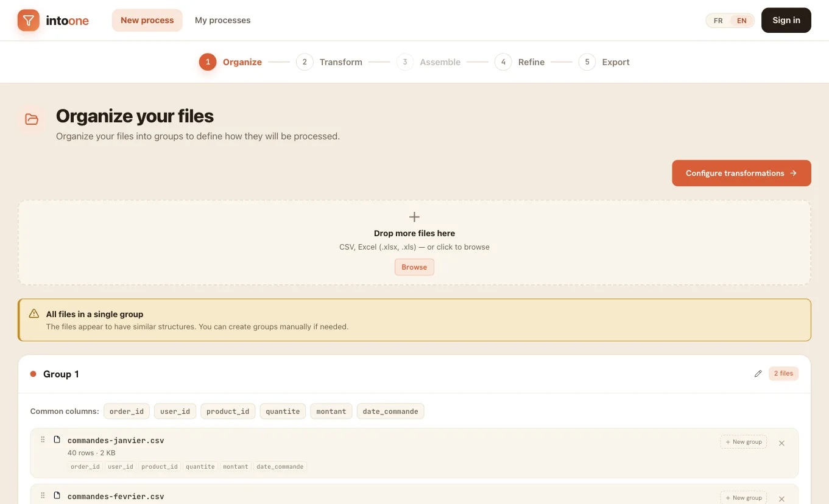The image size is (829, 504).
Task: Click the montant common column tag
Action: [x=331, y=411]
